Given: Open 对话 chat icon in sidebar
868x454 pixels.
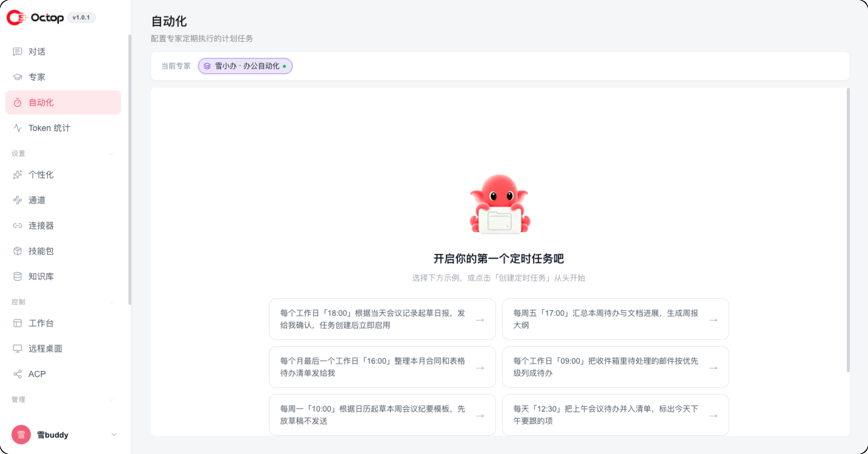Looking at the screenshot, I should 18,52.
